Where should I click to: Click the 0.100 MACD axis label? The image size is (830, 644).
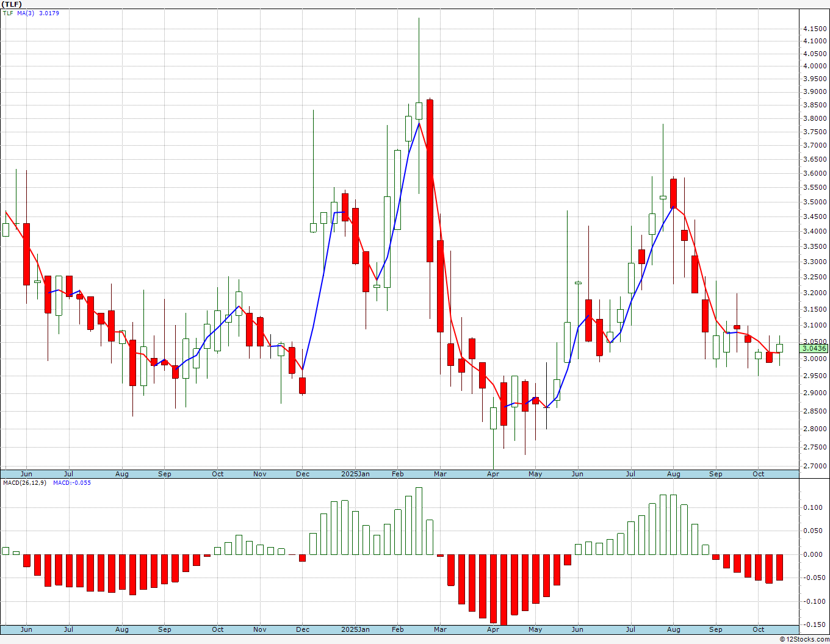click(812, 507)
